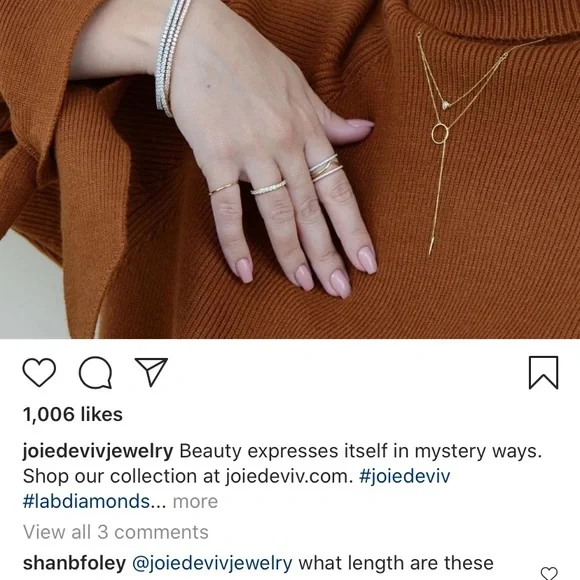Image resolution: width=580 pixels, height=580 pixels.
Task: Tap the thin gold ring on ring finger
Action: 223,189
